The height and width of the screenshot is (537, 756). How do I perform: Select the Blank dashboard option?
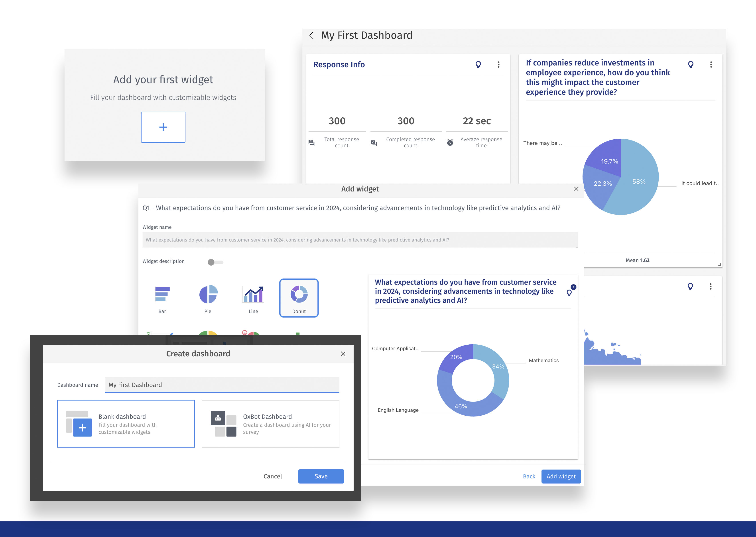(126, 424)
